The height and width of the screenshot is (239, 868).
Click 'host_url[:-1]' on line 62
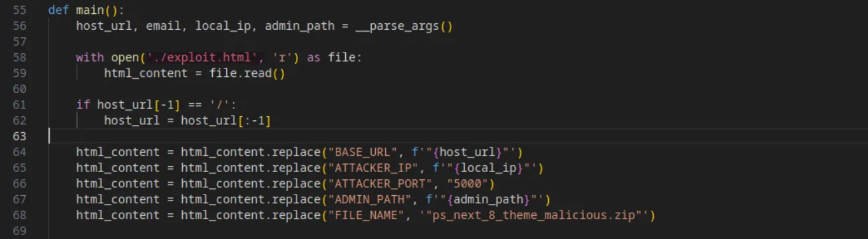[x=225, y=121]
